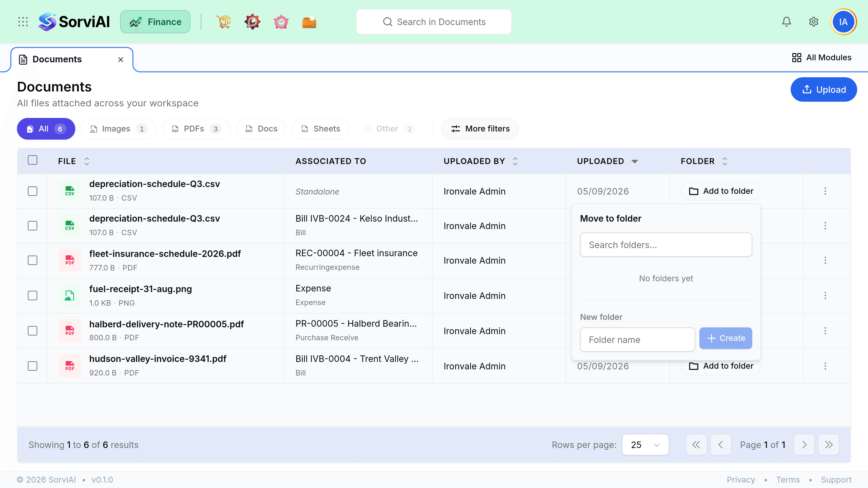This screenshot has width=868, height=488.
Task: Go to first page
Action: [696, 445]
